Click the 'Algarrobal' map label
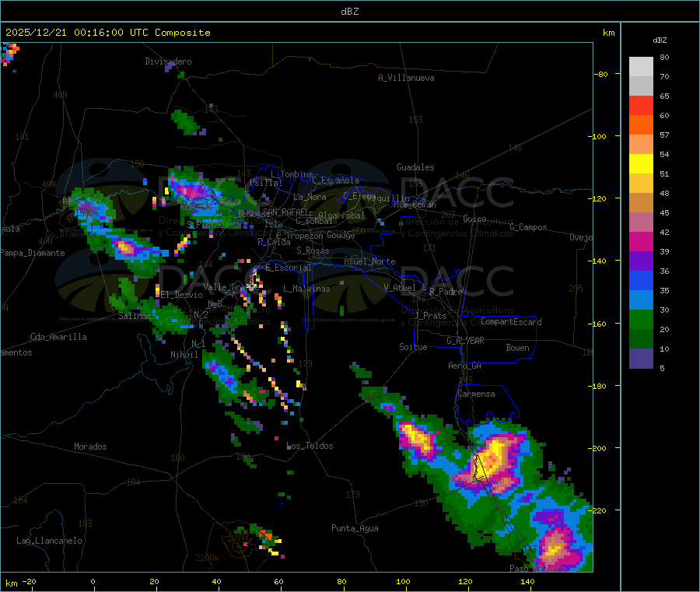The height and width of the screenshot is (592, 700). [341, 215]
